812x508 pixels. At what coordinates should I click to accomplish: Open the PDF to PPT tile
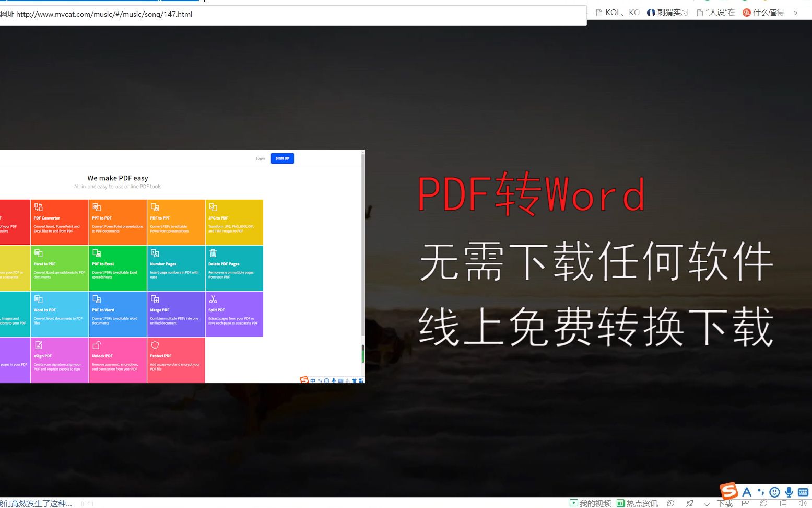176,222
